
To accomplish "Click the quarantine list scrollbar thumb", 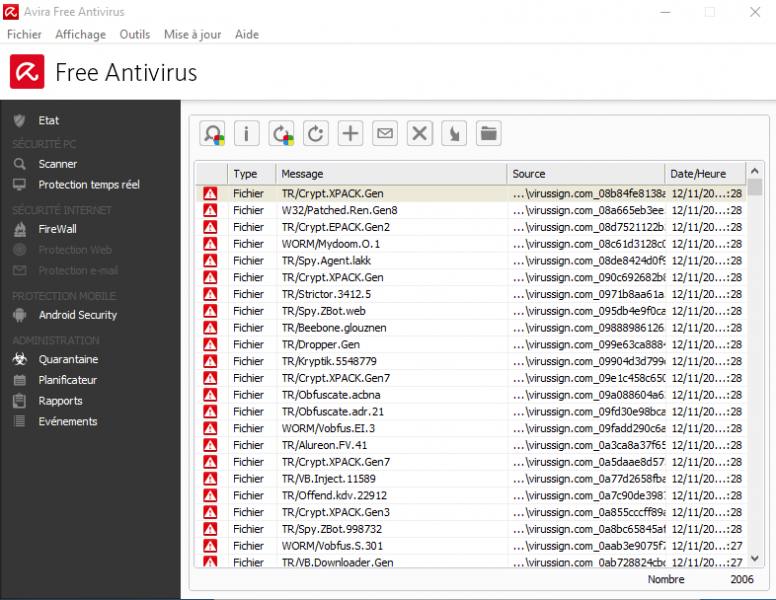I will tap(755, 187).
